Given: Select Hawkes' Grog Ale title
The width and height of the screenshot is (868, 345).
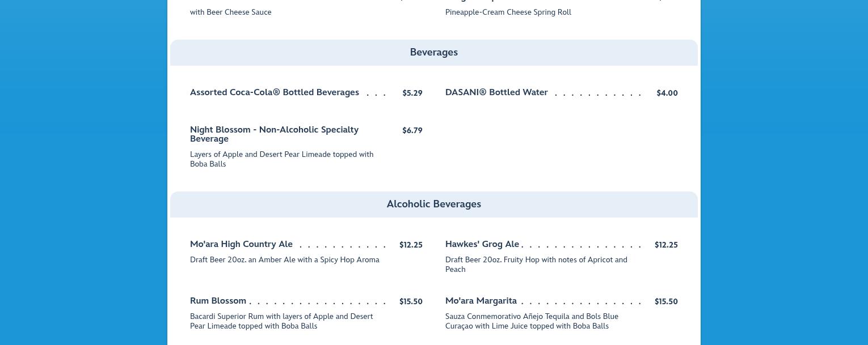Looking at the screenshot, I should (482, 245).
